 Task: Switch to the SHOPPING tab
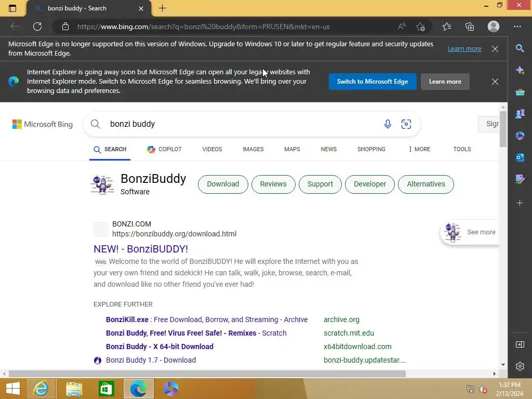(x=371, y=149)
